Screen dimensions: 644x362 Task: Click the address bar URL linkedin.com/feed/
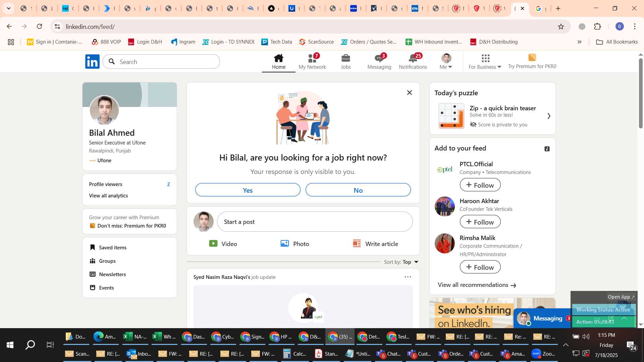tap(90, 26)
